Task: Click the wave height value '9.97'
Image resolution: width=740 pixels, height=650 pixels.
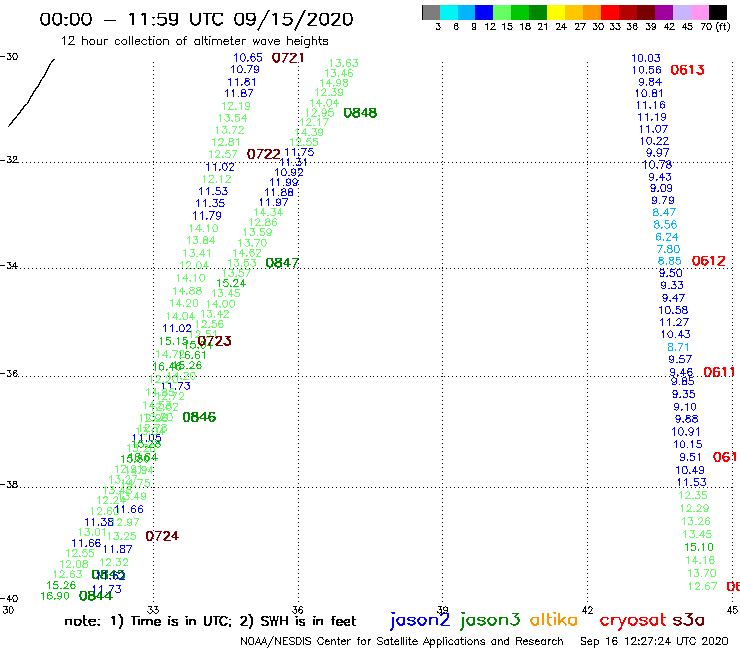Action: pos(658,153)
